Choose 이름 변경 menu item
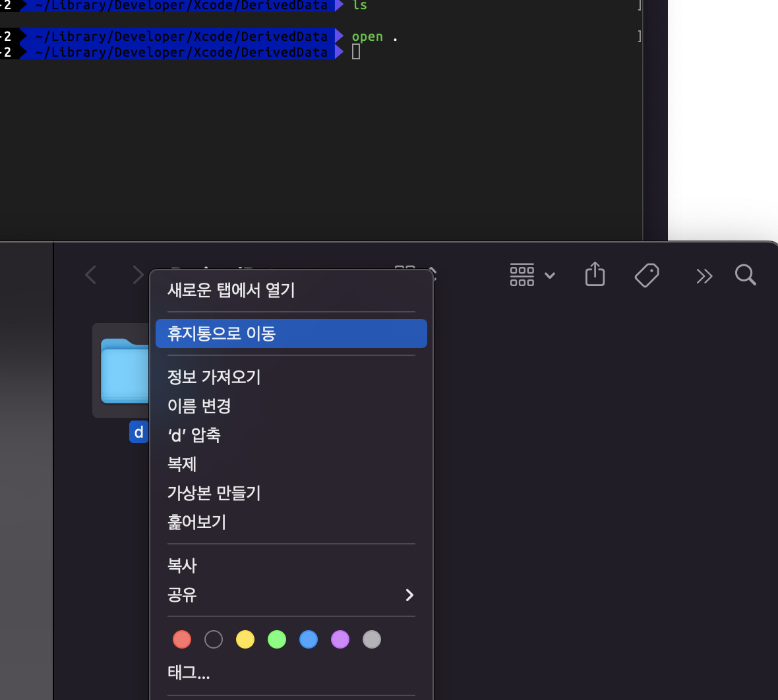The width and height of the screenshot is (778, 700). pyautogui.click(x=291, y=406)
